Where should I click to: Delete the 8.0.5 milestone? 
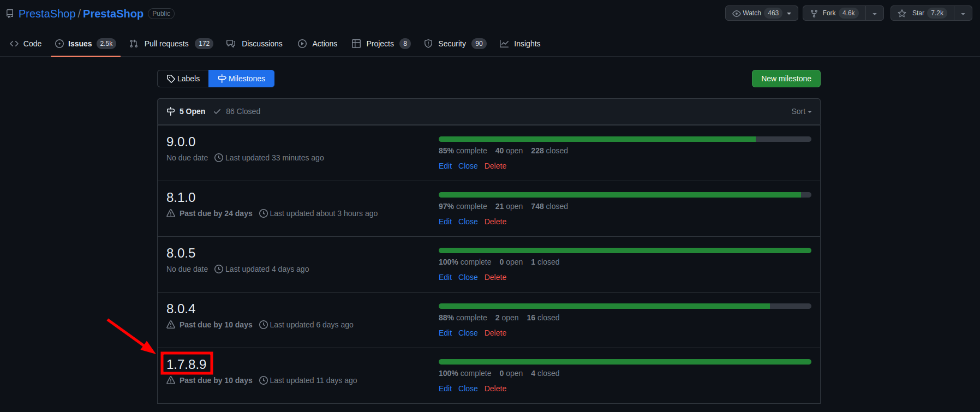point(495,277)
